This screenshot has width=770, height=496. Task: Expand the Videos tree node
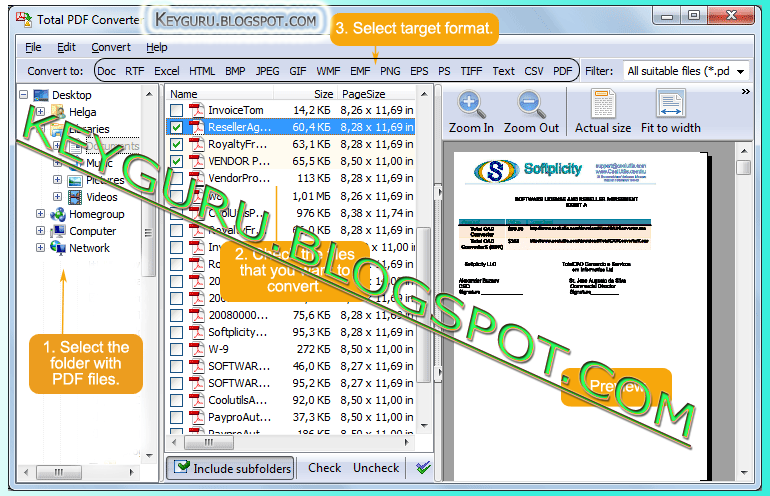click(x=57, y=196)
